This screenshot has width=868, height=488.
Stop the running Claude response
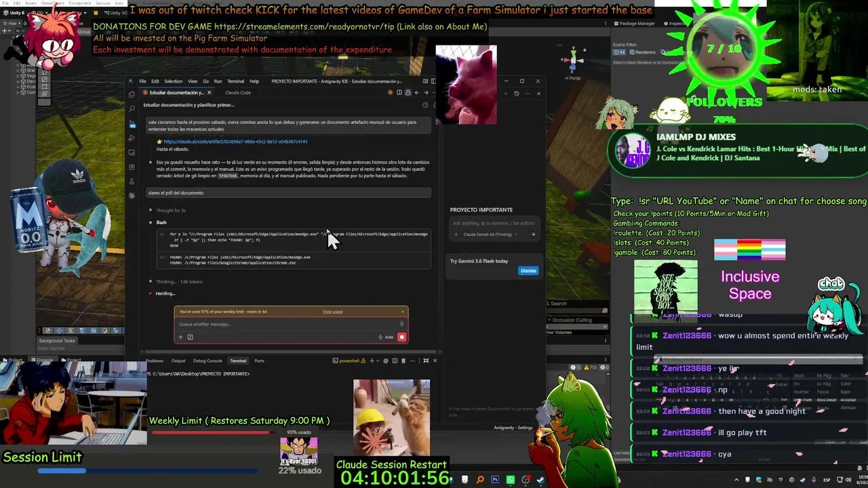401,337
